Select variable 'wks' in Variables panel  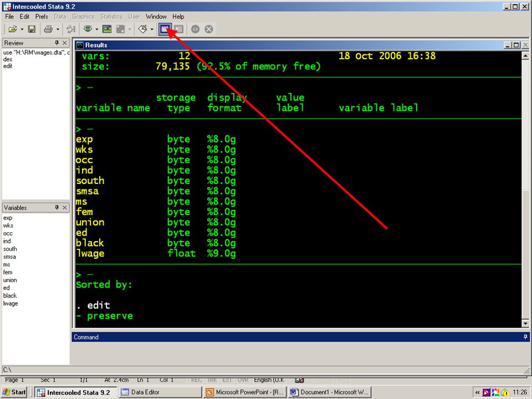point(8,226)
